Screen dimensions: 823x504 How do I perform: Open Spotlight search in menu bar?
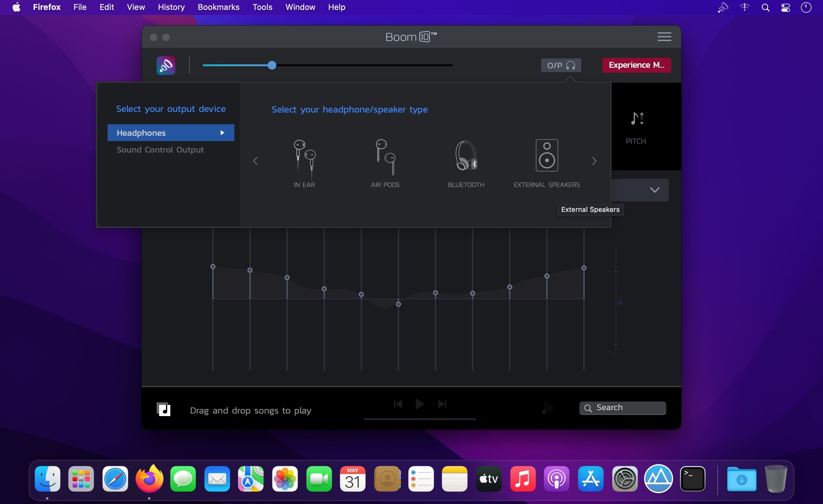click(765, 7)
